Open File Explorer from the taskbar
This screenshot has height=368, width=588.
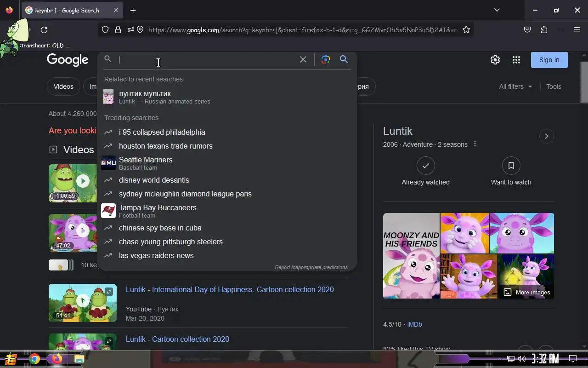pos(79,359)
